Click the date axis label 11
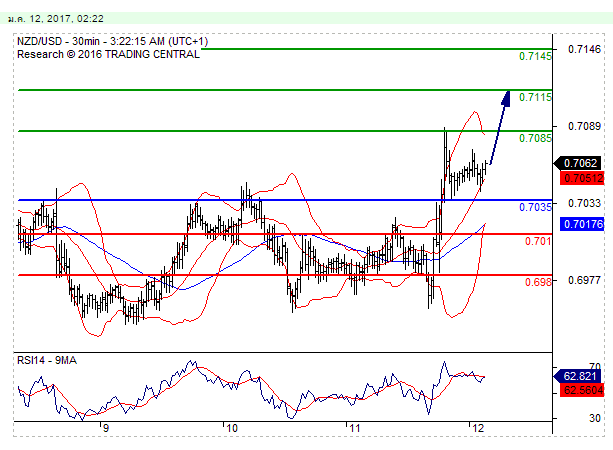Viewport: 613px width, 450px height. point(354,428)
